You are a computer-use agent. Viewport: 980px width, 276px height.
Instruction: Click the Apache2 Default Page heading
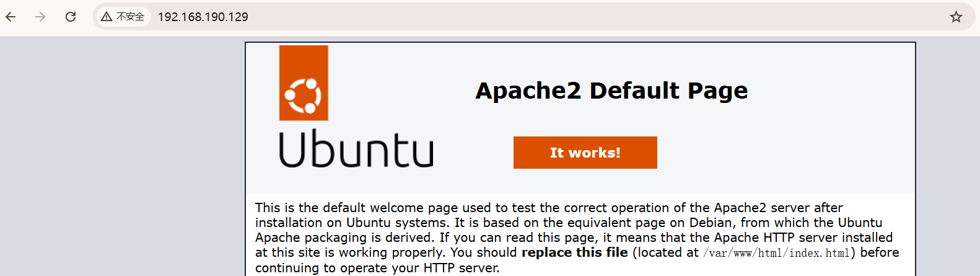click(611, 91)
